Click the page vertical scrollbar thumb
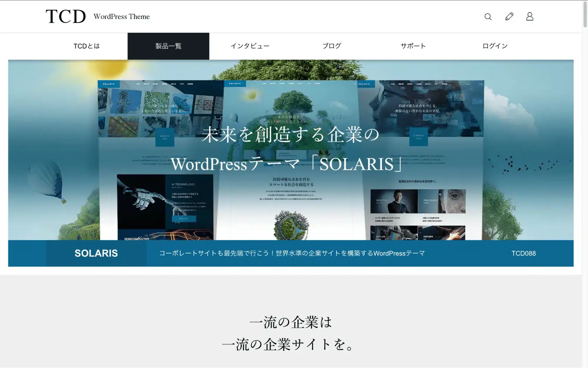This screenshot has height=368, width=588. [x=585, y=14]
